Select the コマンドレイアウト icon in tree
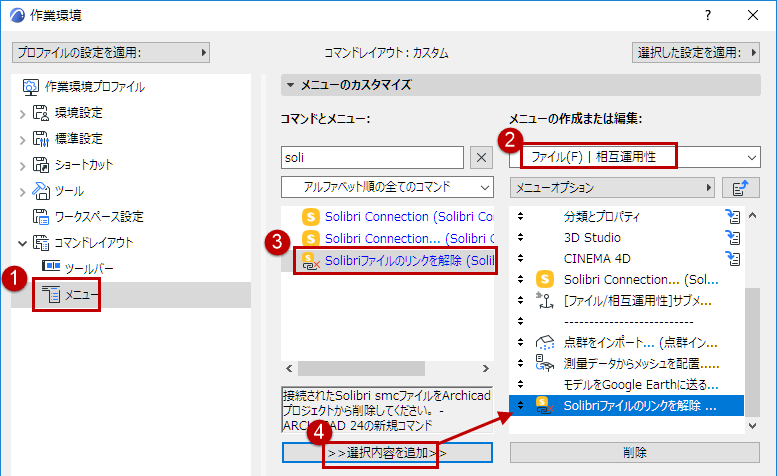The image size is (777, 476). click(41, 243)
